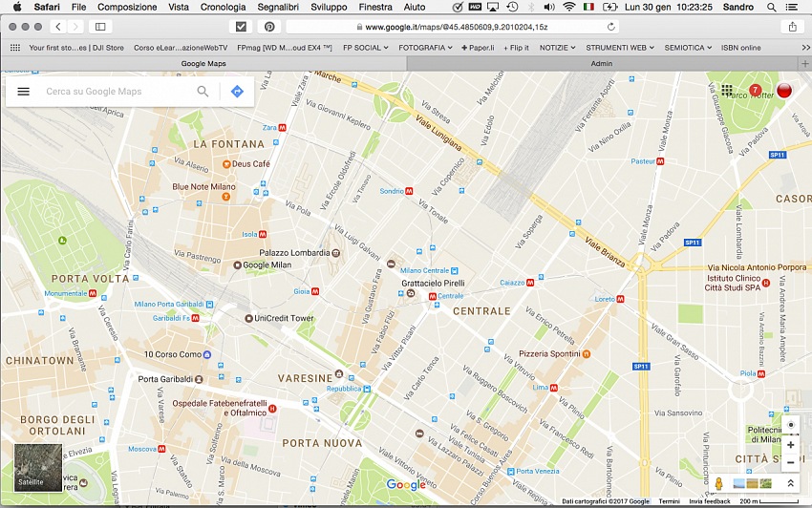The image size is (812, 508).
Task: Click the Invia feedback link
Action: 710,501
